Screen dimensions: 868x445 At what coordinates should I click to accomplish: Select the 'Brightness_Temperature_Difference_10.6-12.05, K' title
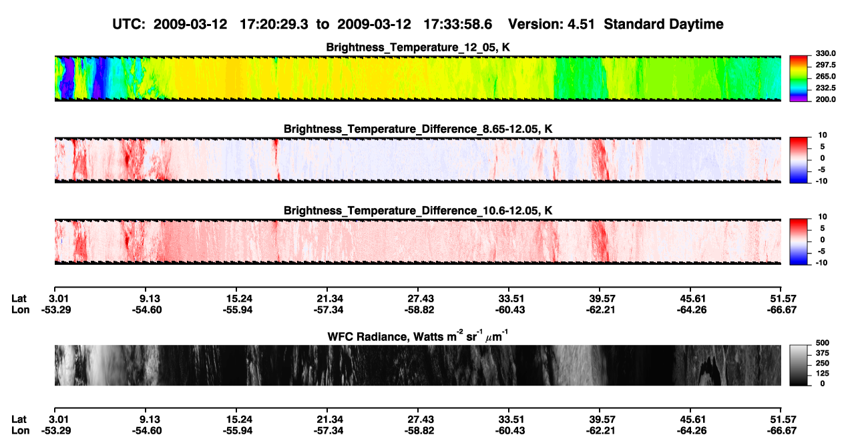[418, 210]
